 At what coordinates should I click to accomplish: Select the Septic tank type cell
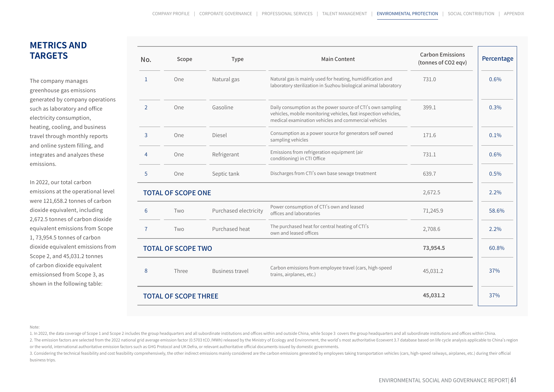point(226,174)
